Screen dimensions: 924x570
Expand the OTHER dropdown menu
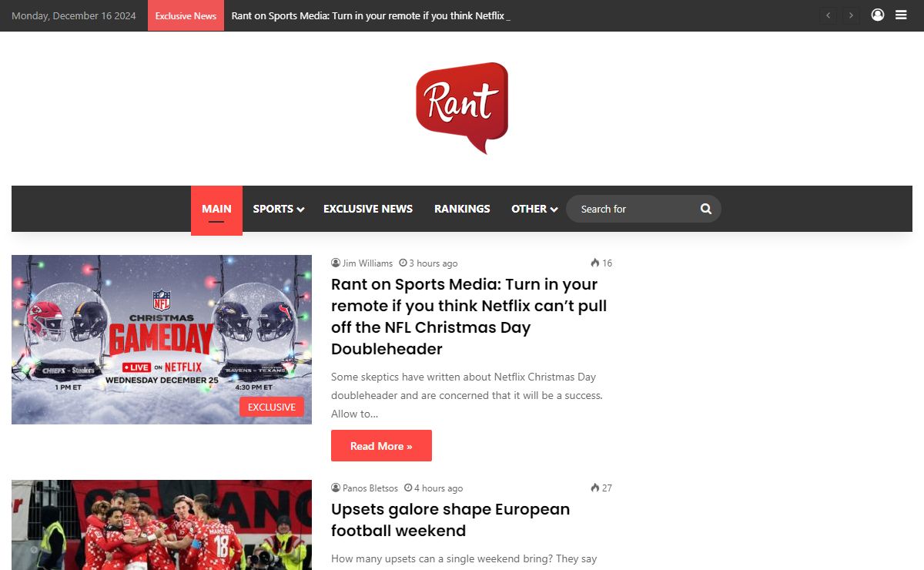click(534, 209)
